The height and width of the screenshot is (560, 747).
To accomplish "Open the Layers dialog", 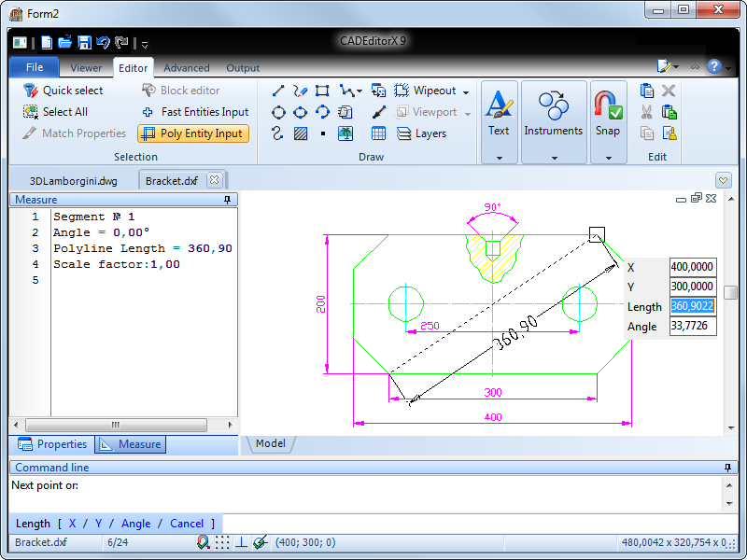I will pos(422,133).
